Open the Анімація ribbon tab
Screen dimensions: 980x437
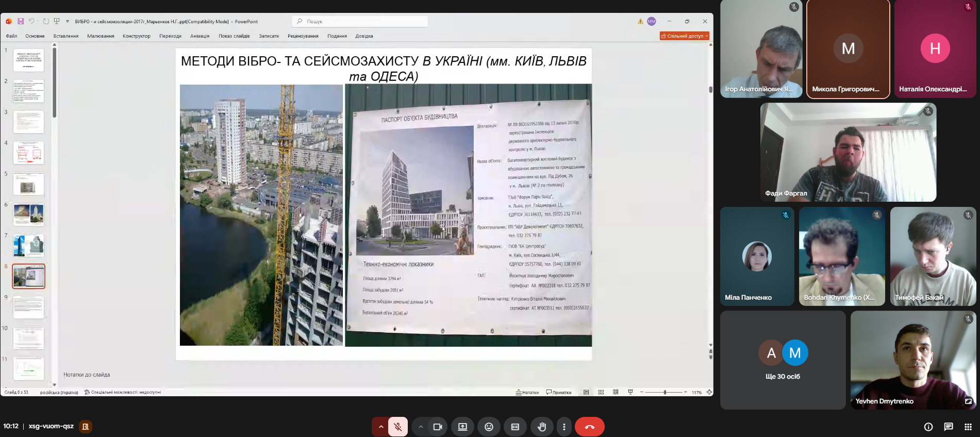coord(200,36)
